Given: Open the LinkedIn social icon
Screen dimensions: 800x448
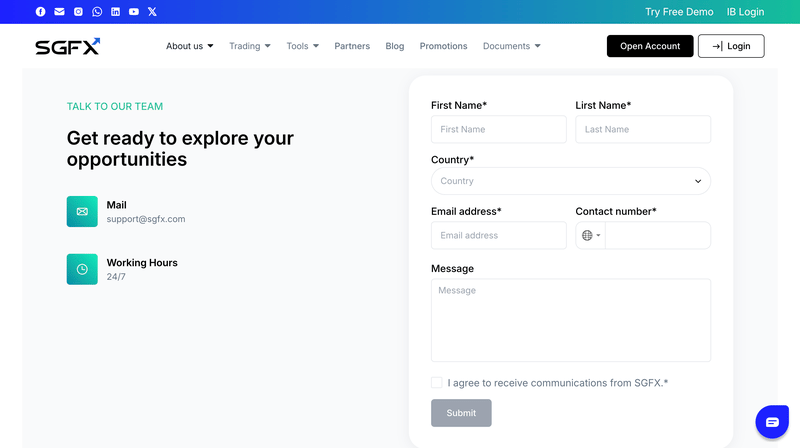Looking at the screenshot, I should click(115, 12).
